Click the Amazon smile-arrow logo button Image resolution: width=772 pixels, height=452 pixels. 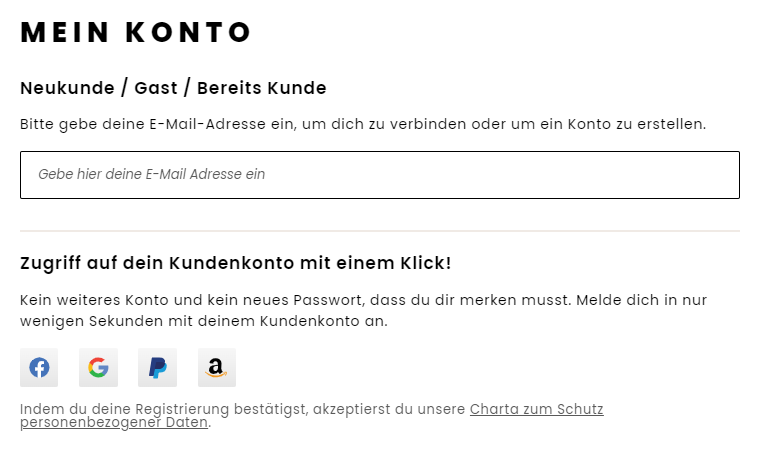217,367
